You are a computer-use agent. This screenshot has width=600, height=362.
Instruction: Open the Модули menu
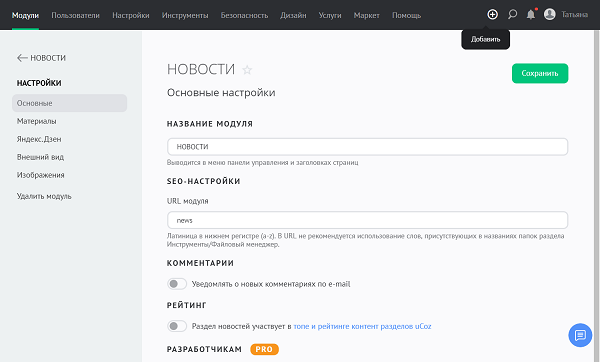25,15
